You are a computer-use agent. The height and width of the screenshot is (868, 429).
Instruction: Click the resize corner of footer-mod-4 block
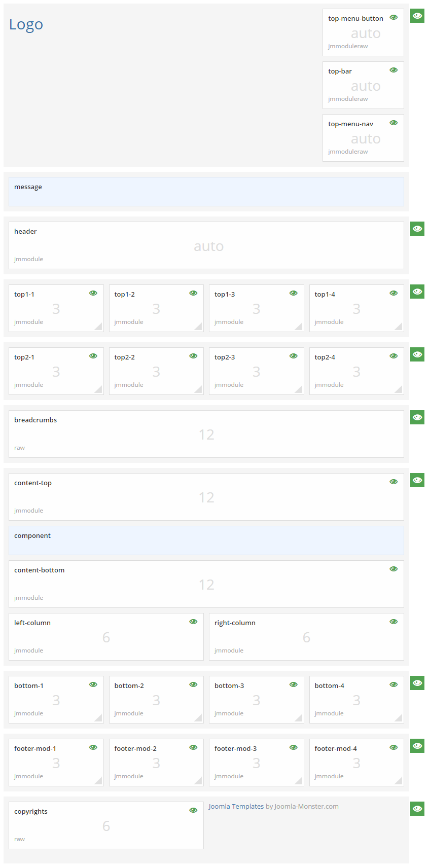tap(399, 781)
